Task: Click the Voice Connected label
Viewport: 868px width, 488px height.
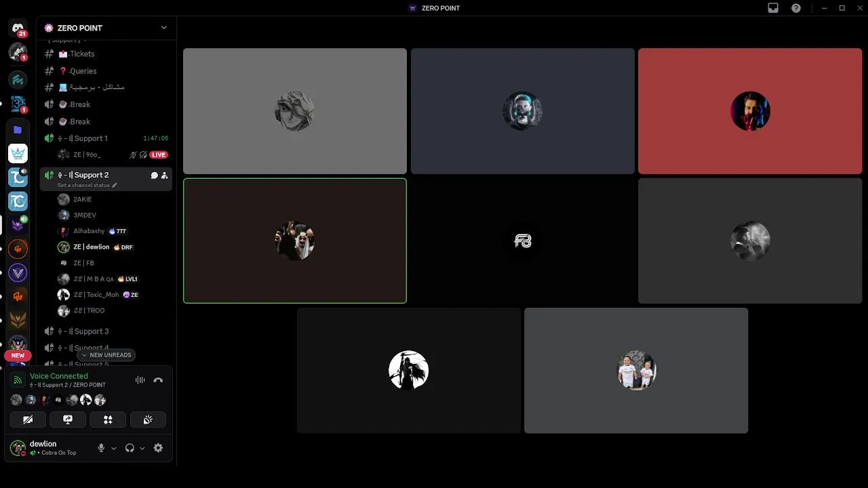Action: pyautogui.click(x=59, y=376)
